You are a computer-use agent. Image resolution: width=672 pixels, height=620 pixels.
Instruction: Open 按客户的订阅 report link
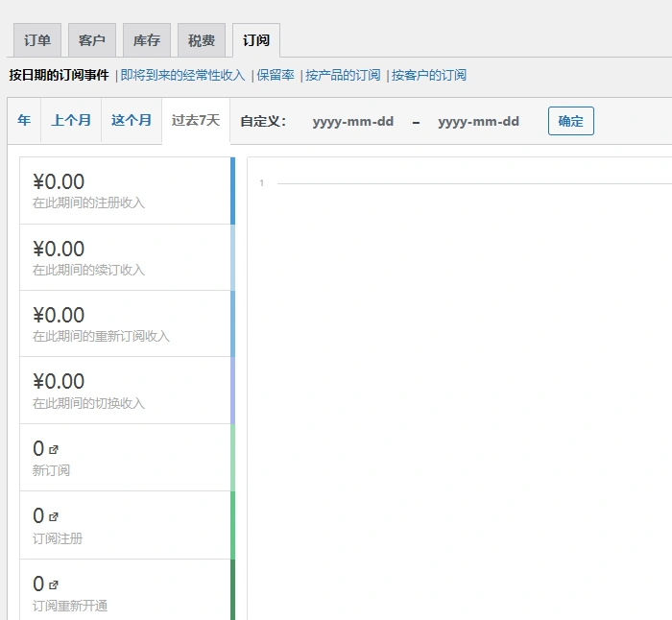coord(428,76)
